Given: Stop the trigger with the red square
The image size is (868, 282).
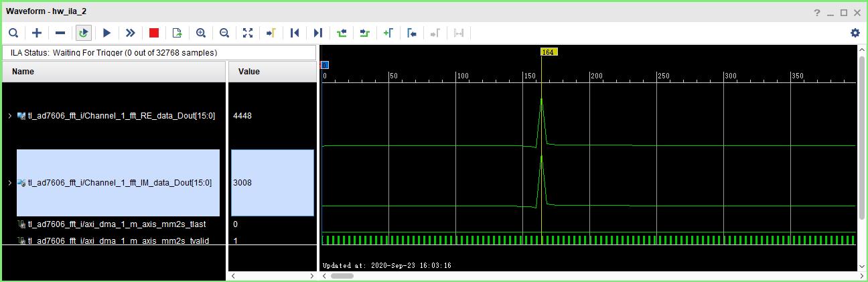Looking at the screenshot, I should click(154, 33).
